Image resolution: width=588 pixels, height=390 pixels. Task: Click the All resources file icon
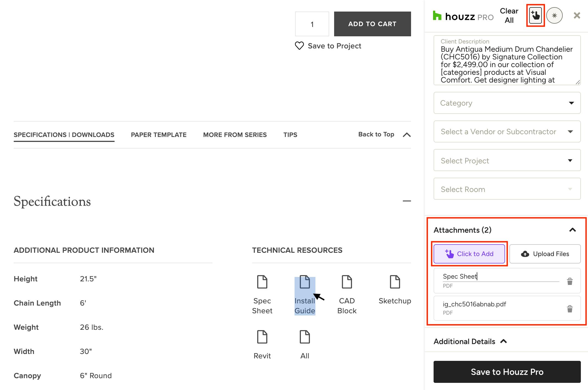305,337
